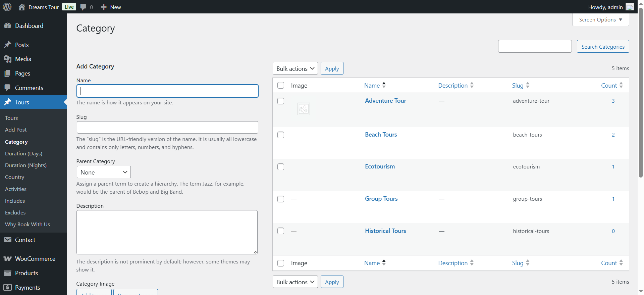Open the Historical Tours category link
This screenshot has height=295, width=644.
coord(385,231)
